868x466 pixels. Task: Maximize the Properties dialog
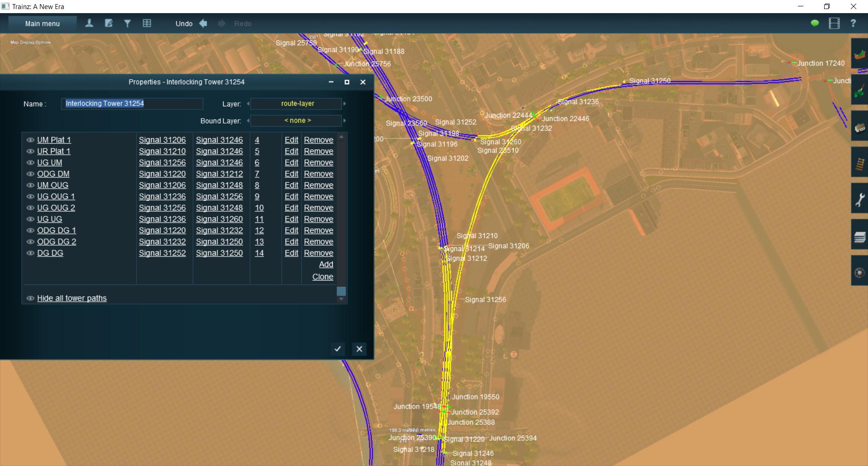click(347, 82)
